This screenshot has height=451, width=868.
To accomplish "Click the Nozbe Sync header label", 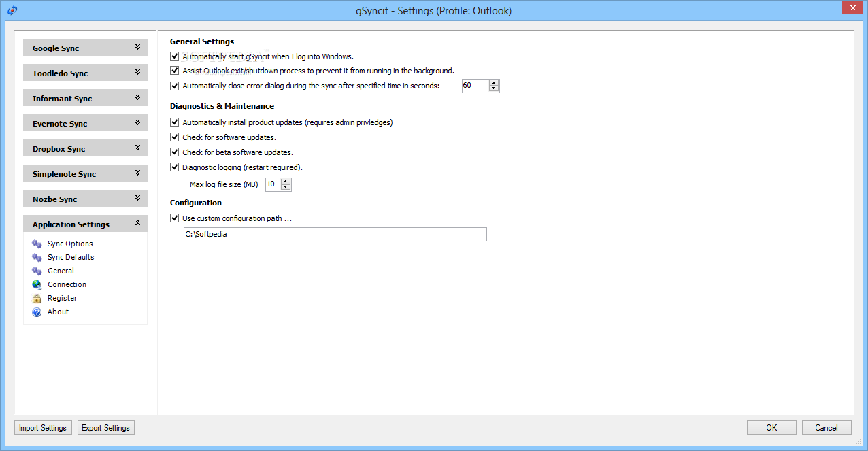I will (x=55, y=199).
